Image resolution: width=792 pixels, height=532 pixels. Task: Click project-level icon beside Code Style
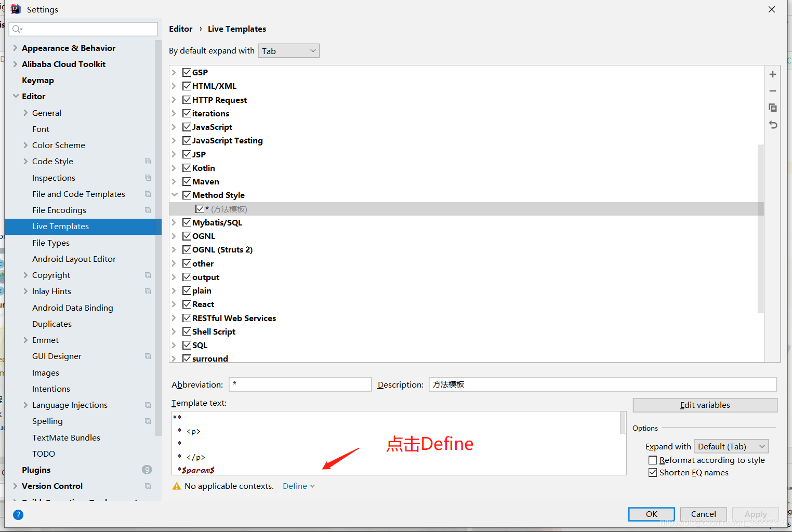(x=148, y=162)
